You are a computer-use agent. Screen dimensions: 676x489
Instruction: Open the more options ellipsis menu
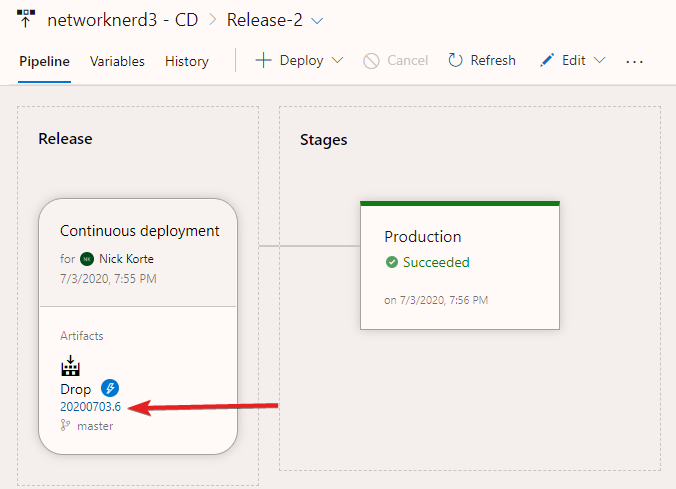tap(634, 62)
